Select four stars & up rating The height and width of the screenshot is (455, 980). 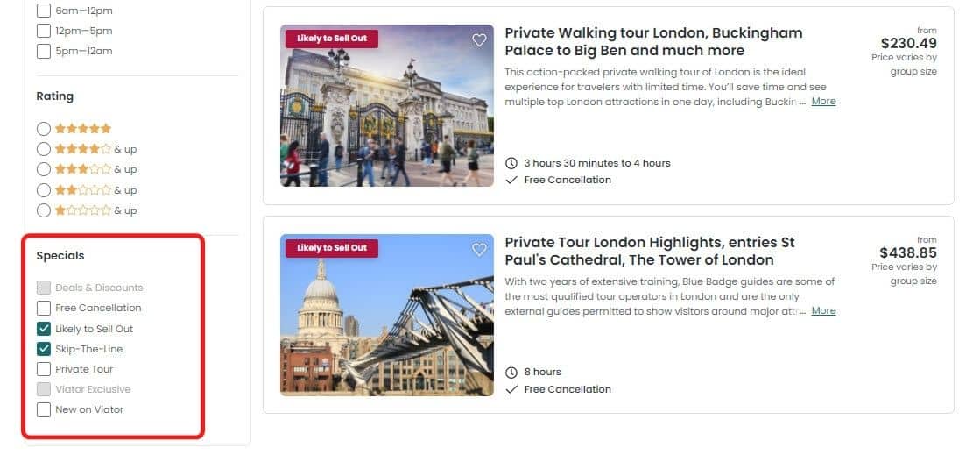(x=44, y=149)
